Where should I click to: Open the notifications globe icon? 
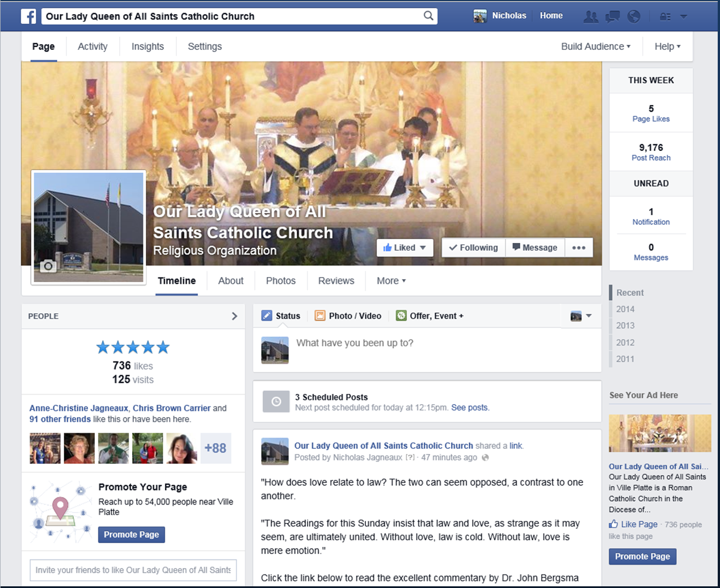point(634,16)
